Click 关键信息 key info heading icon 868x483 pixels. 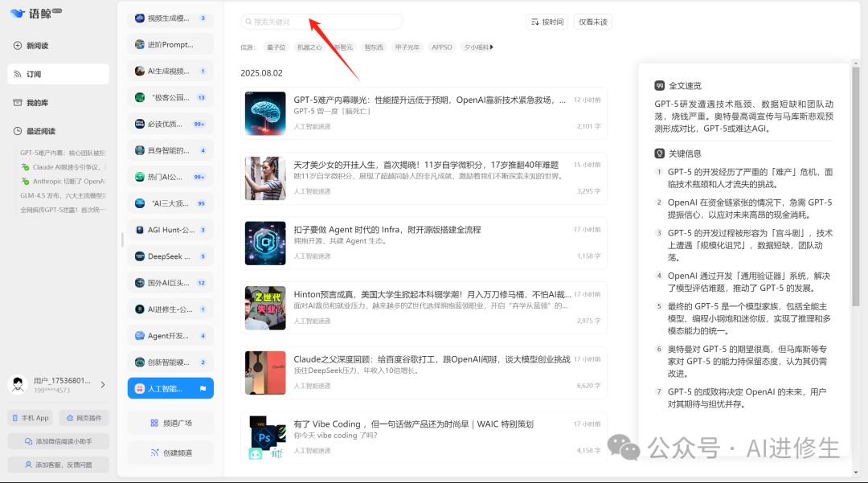pos(659,153)
